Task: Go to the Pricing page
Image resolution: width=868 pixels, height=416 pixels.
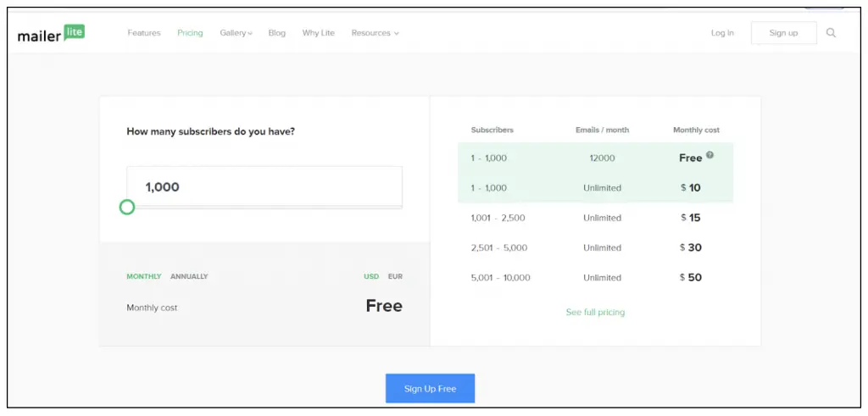Action: pyautogui.click(x=190, y=33)
